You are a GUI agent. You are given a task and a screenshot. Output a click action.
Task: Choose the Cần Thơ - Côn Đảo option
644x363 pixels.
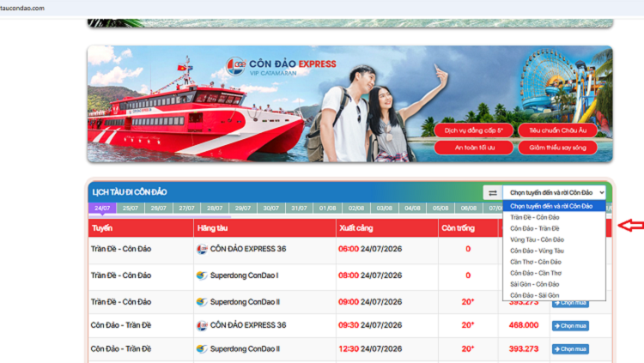tap(554, 262)
